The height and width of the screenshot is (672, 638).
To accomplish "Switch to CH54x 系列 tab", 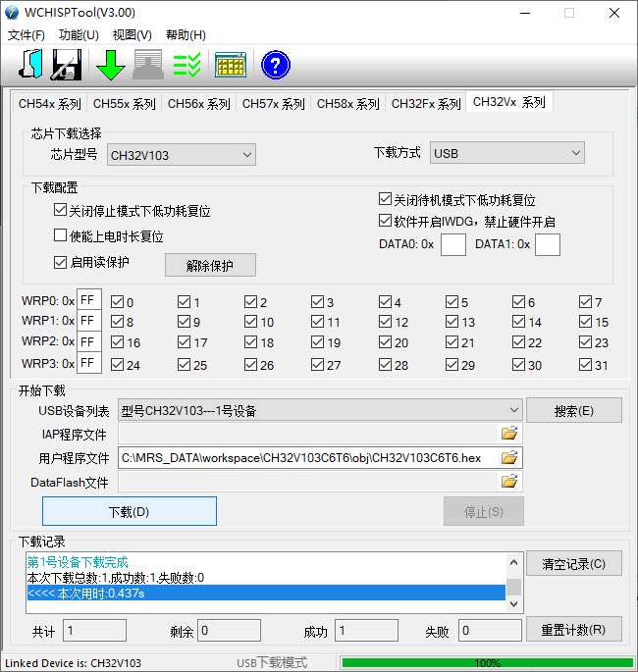I will (50, 103).
